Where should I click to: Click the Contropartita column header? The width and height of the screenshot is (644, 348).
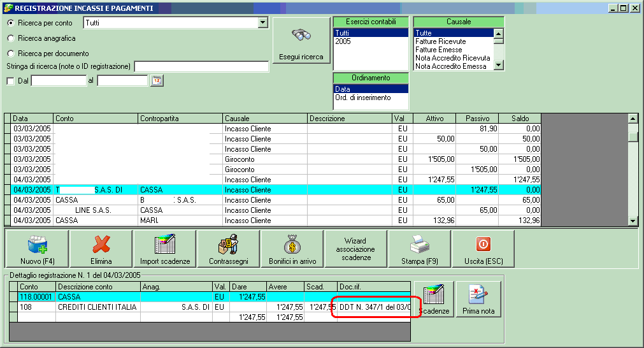coord(180,119)
